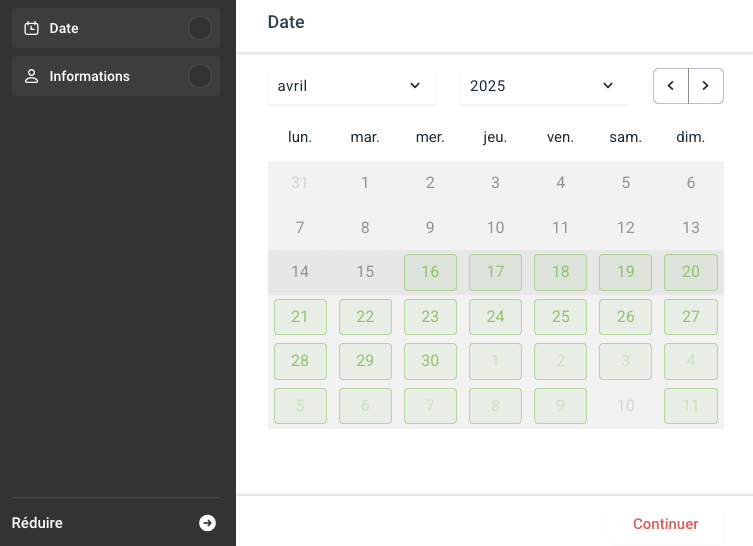Choose April 25 in the calendar
The image size is (753, 546).
coord(561,316)
